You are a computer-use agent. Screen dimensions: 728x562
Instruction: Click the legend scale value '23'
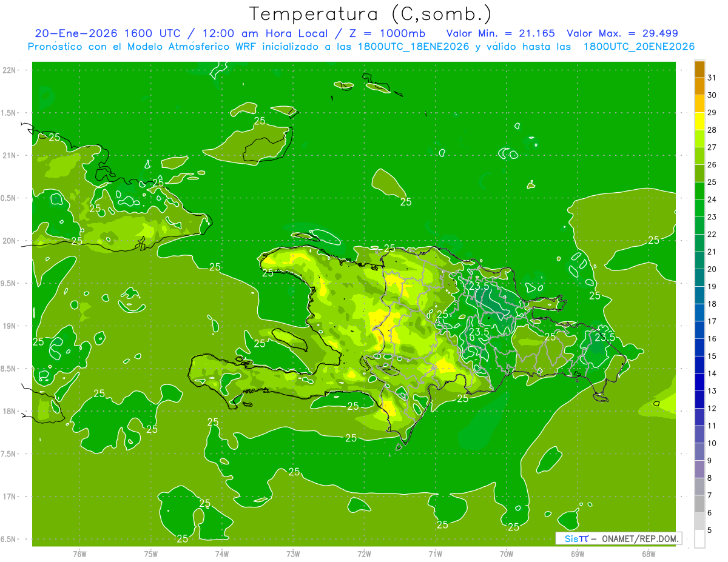(x=712, y=217)
